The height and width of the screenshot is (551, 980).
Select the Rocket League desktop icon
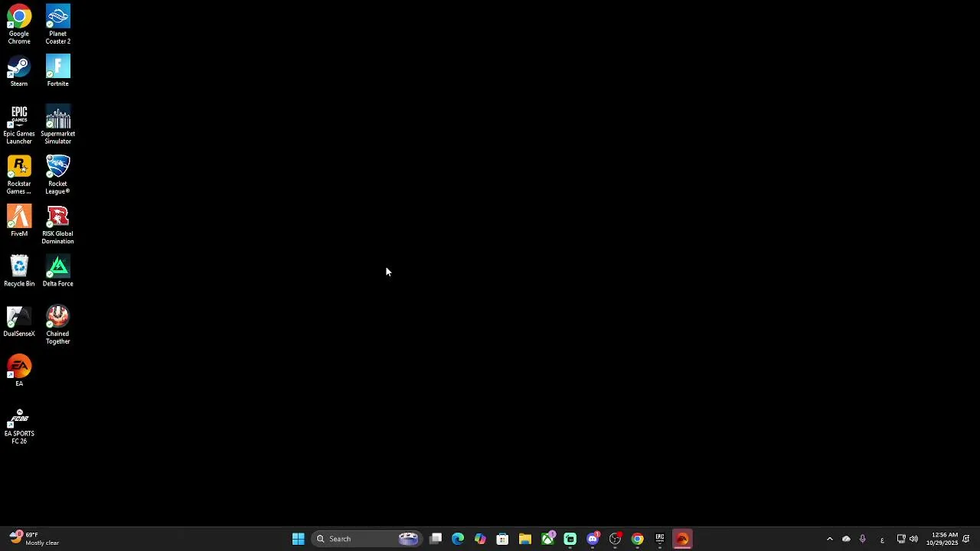(57, 174)
